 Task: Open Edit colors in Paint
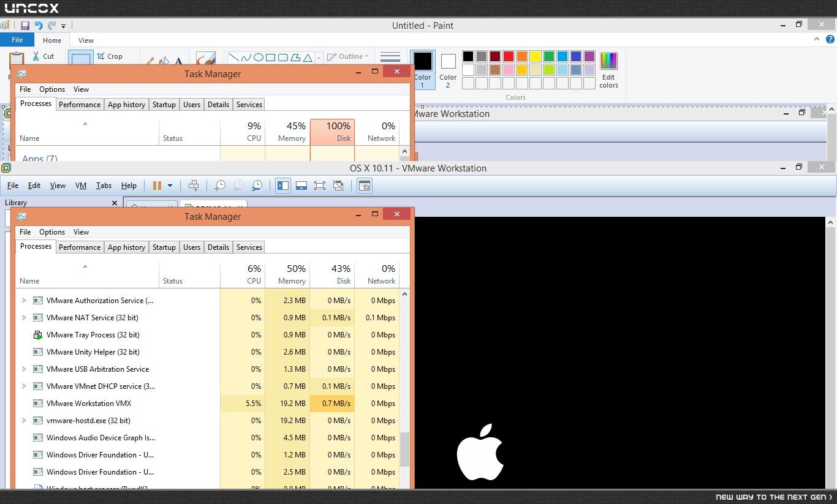pos(608,70)
